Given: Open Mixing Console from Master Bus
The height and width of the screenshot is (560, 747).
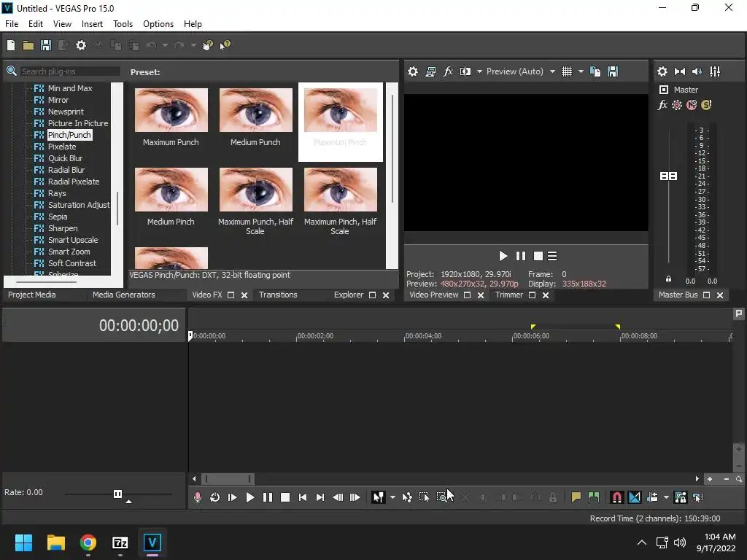Looking at the screenshot, I should coord(715,71).
